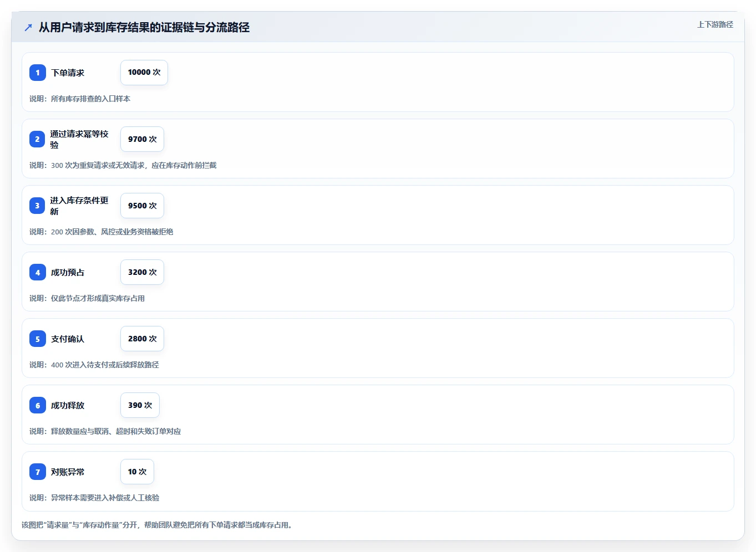This screenshot has width=756, height=552.
Task: Click the footer caption starting 该图把
Action: [x=157, y=525]
